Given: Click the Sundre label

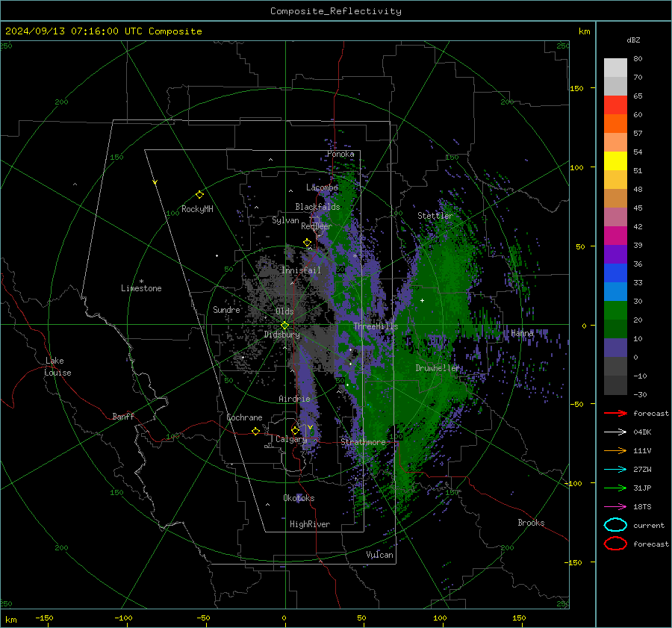Looking at the screenshot, I should [226, 309].
